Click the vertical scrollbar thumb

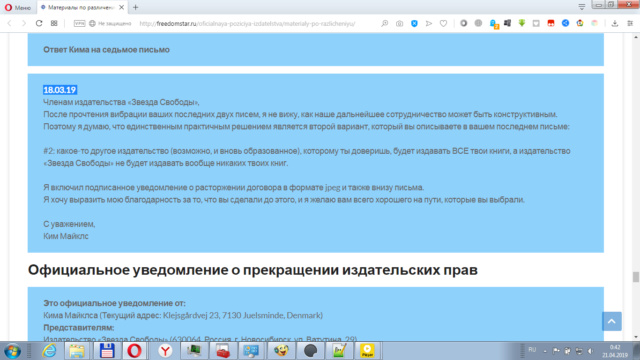(x=636, y=276)
